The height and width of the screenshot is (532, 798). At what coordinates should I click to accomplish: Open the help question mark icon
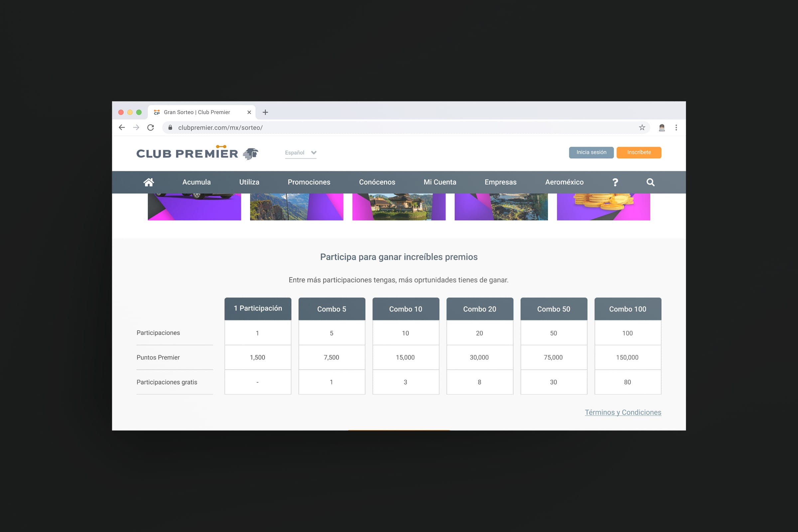click(615, 182)
